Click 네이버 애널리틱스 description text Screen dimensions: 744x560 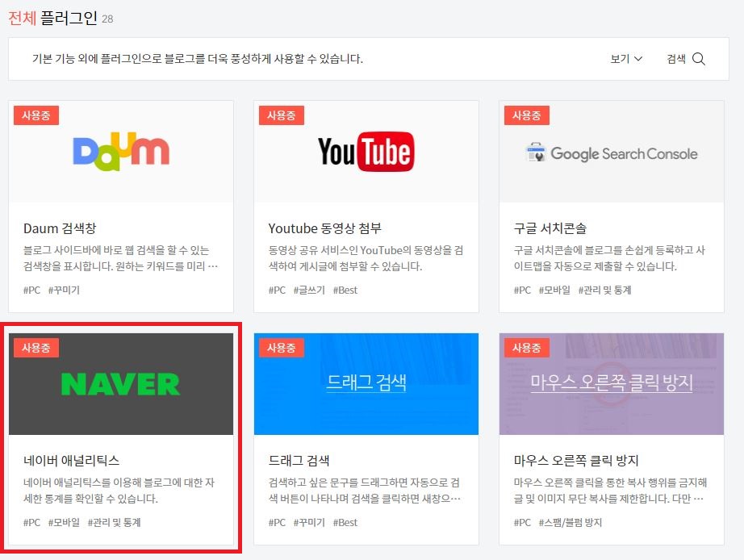click(119, 491)
